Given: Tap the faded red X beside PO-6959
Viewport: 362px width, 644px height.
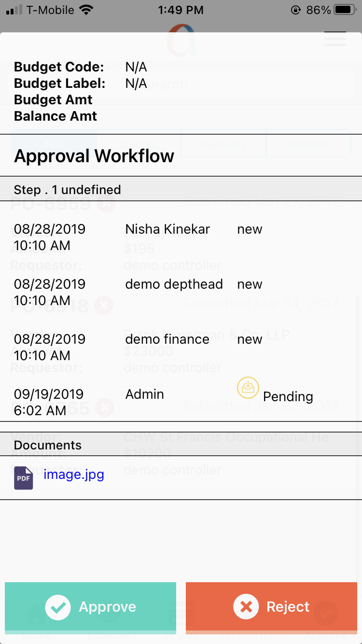Looking at the screenshot, I should pos(106,204).
